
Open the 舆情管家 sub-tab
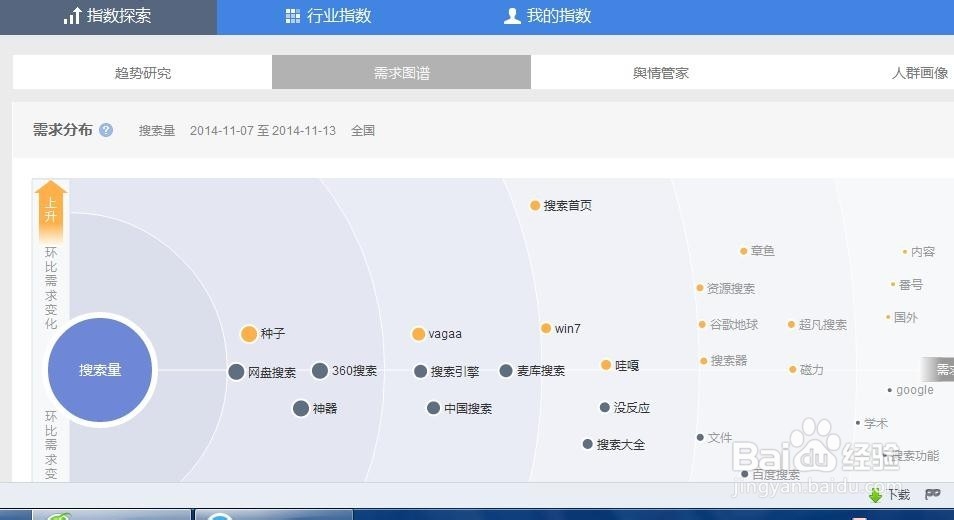point(661,72)
